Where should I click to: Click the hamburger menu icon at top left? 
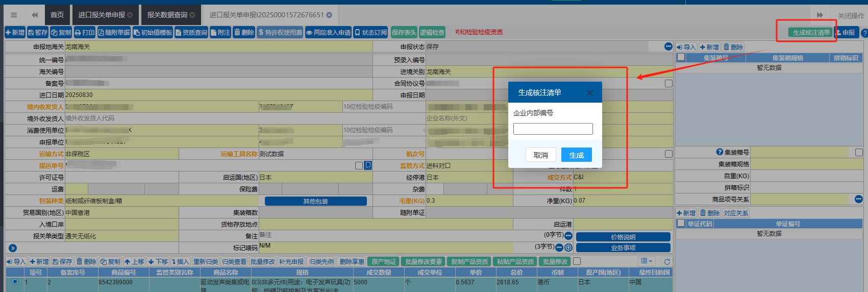pos(14,15)
